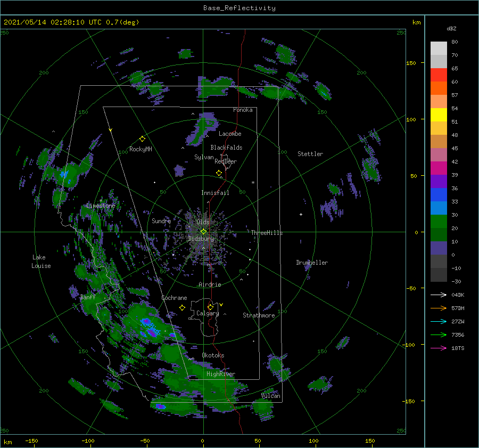
Task: Click the yellow diamond marker above Calgary label
Action: pos(210,307)
